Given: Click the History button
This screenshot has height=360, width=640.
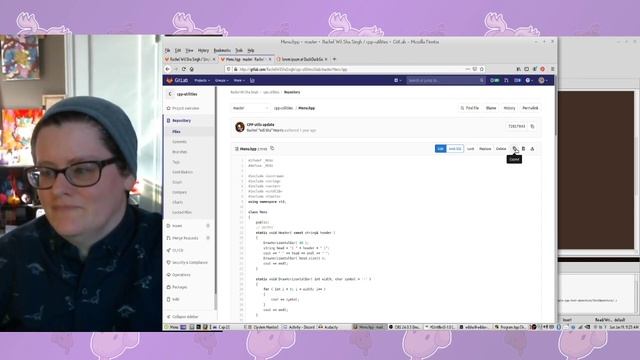Looking at the screenshot, I should pyautogui.click(x=509, y=108).
